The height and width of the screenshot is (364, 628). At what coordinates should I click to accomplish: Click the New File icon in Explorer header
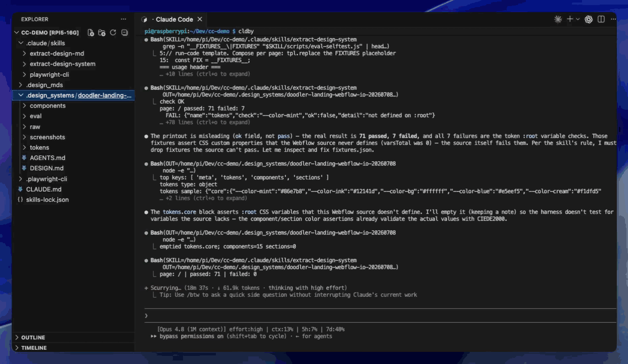tap(91, 32)
